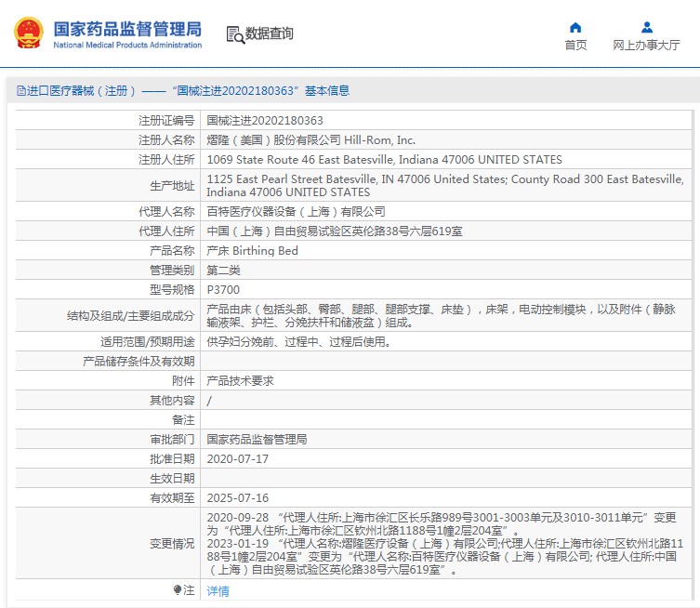Screen dimensions: 700x608
Task: Click the 备注 label
Action: [x=183, y=420]
